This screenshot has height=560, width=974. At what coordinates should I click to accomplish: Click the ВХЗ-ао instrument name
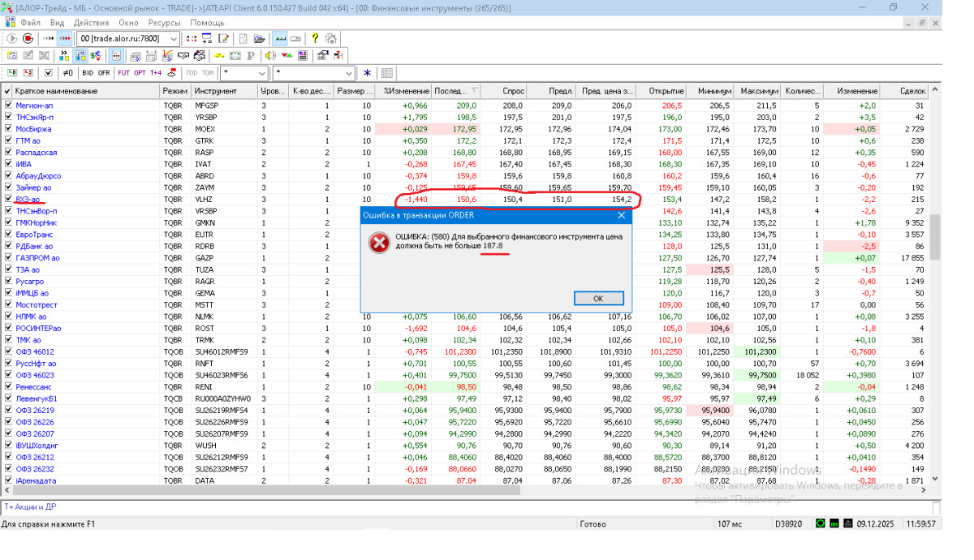28,200
